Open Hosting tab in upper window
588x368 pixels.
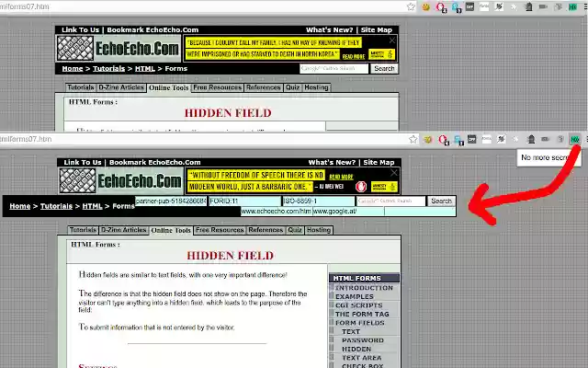click(x=316, y=87)
